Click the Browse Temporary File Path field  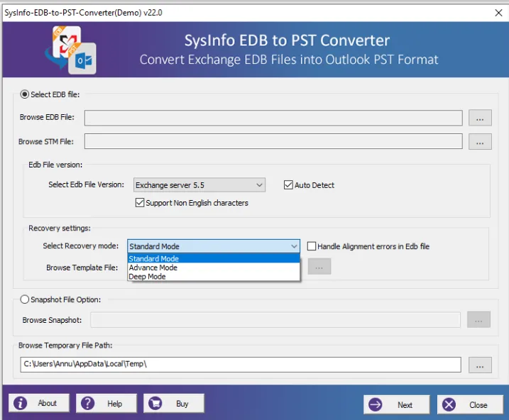[241, 365]
